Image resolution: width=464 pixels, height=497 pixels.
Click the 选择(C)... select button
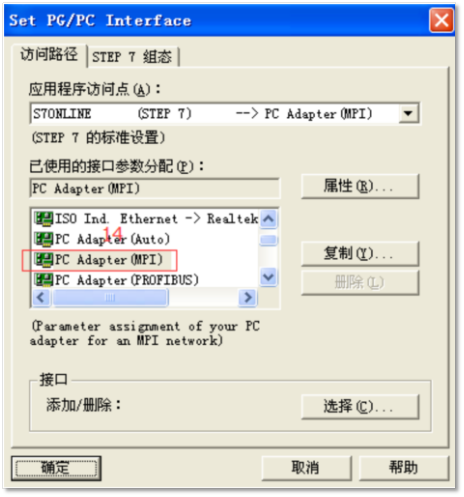tap(360, 406)
